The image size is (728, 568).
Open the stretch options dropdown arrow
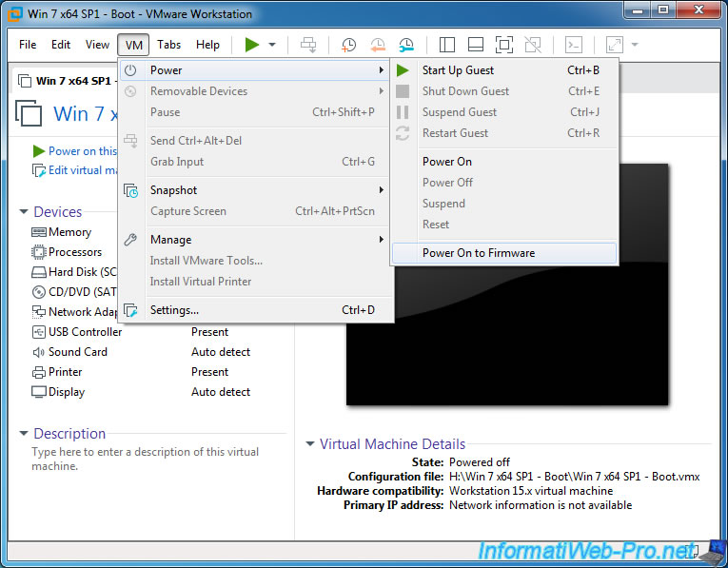pos(635,45)
